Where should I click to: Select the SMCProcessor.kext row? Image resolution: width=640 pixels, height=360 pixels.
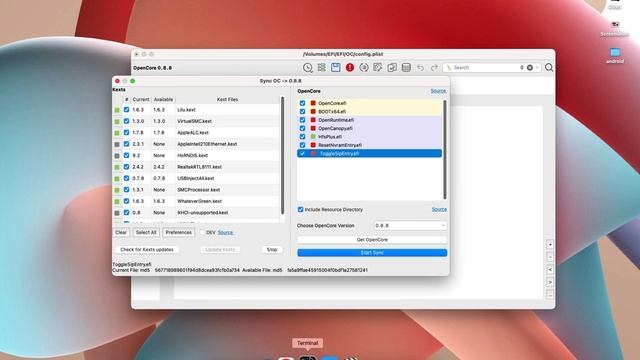point(196,190)
